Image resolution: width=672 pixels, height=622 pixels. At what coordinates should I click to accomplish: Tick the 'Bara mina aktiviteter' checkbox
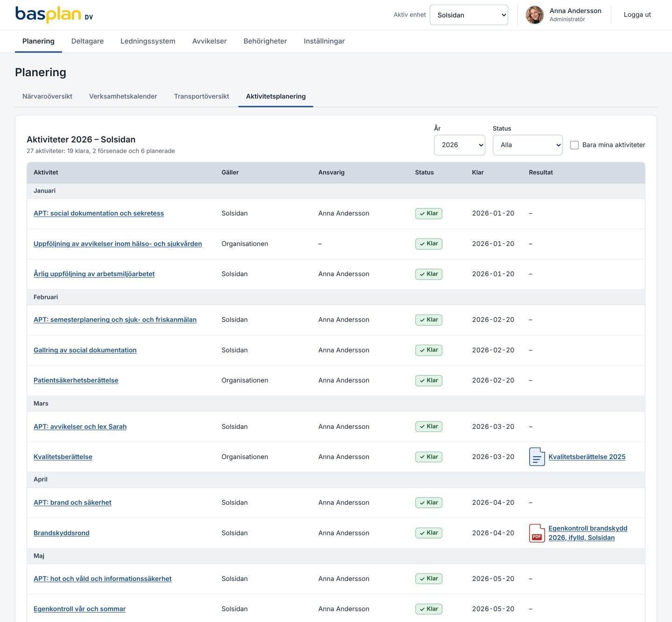[x=574, y=145]
